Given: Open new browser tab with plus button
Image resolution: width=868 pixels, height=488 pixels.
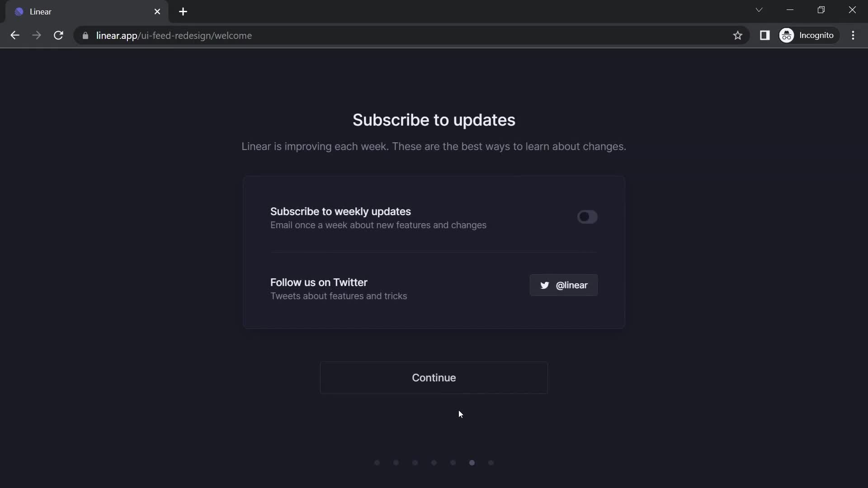Looking at the screenshot, I should pyautogui.click(x=183, y=11).
